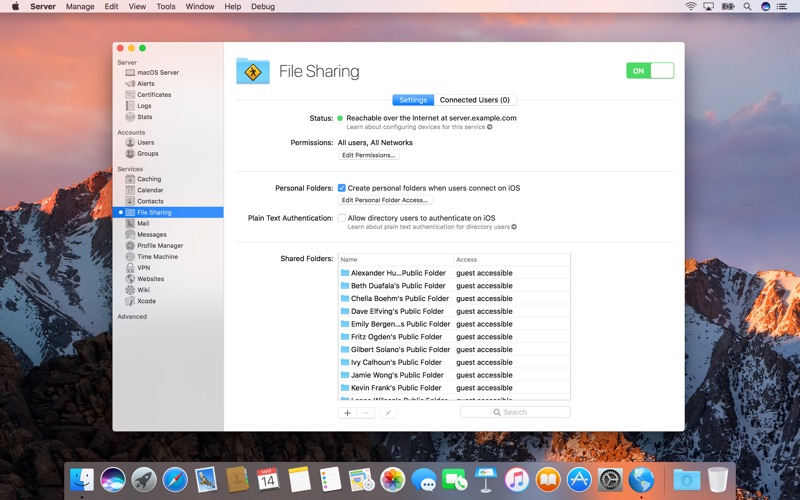
Task: Toggle Create personal folders on iOS checkbox
Action: [342, 188]
